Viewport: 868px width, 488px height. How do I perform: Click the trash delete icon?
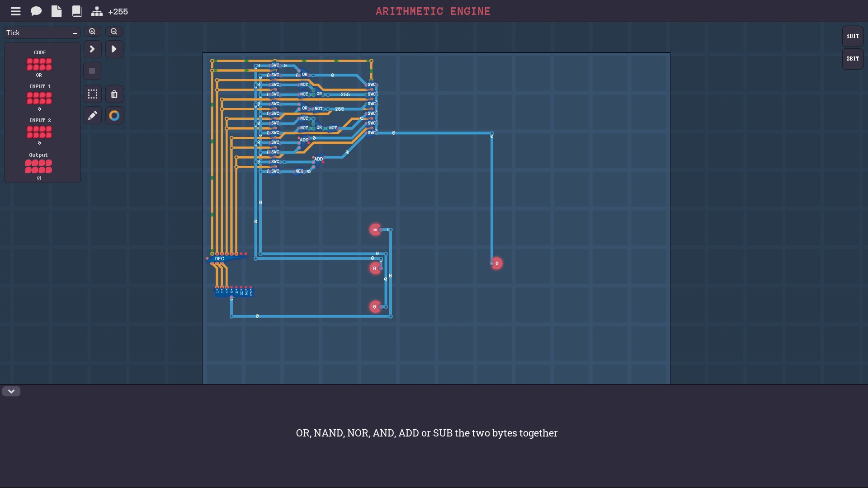point(114,94)
